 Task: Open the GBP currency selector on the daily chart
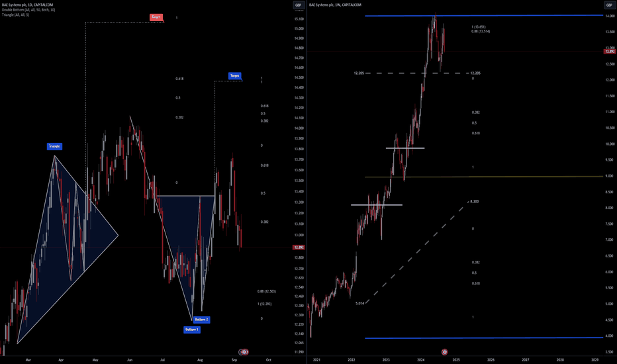tap(299, 5)
